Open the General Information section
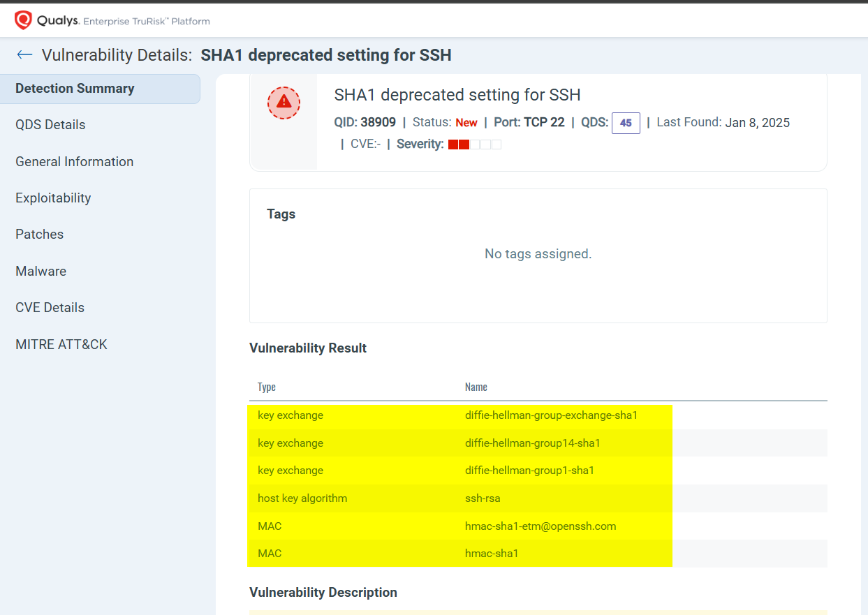The width and height of the screenshot is (868, 615). click(74, 161)
